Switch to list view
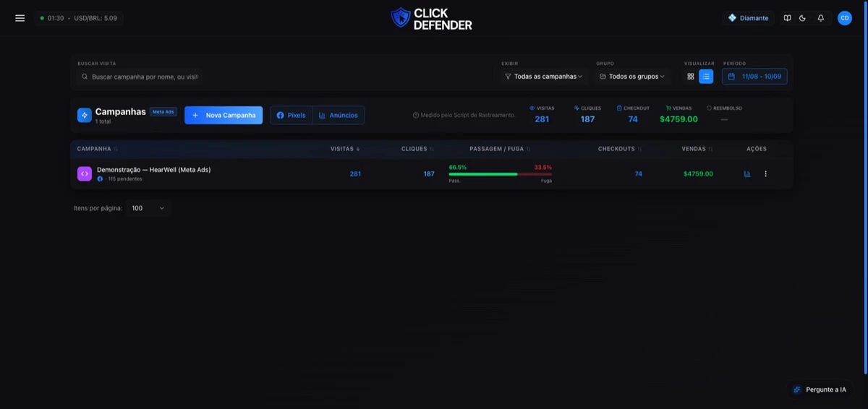The width and height of the screenshot is (868, 409). click(706, 77)
